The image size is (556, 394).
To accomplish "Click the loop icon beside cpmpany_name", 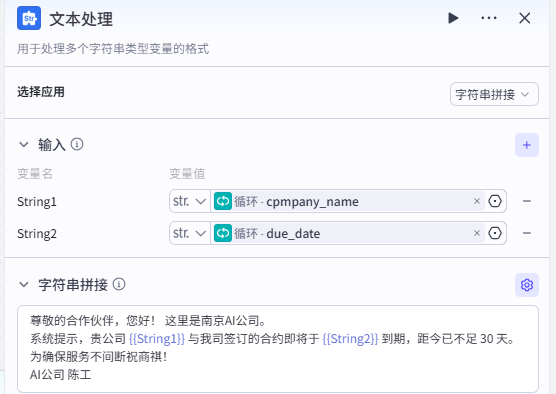I will click(x=223, y=201).
